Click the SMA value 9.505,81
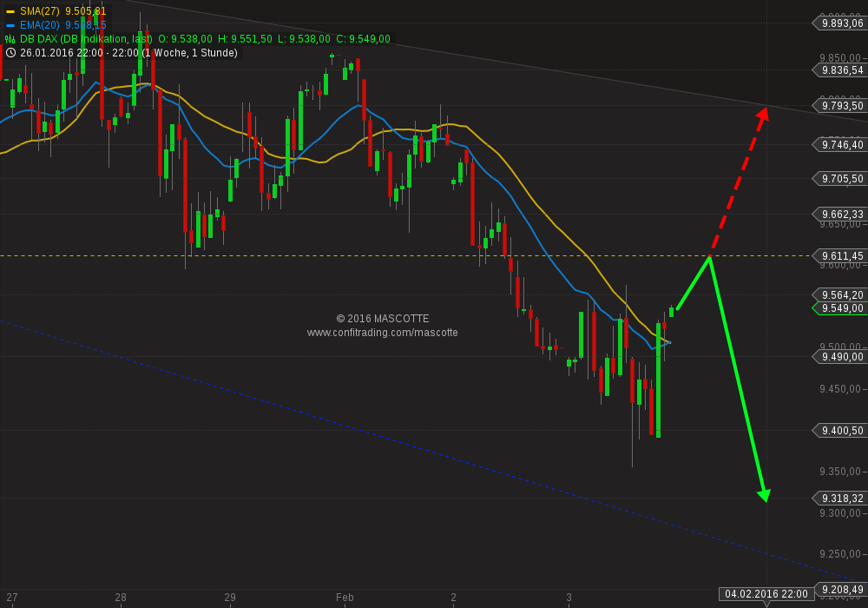 [x=86, y=11]
